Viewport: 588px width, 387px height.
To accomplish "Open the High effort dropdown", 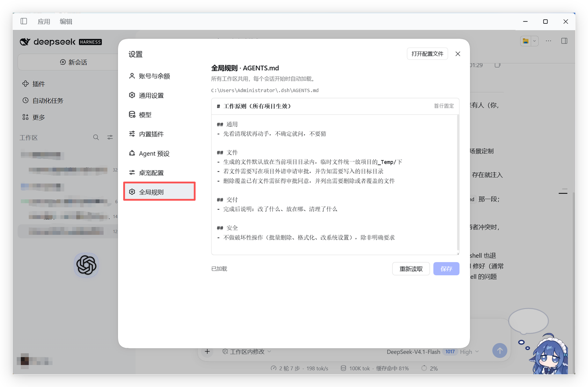I will tap(469, 351).
